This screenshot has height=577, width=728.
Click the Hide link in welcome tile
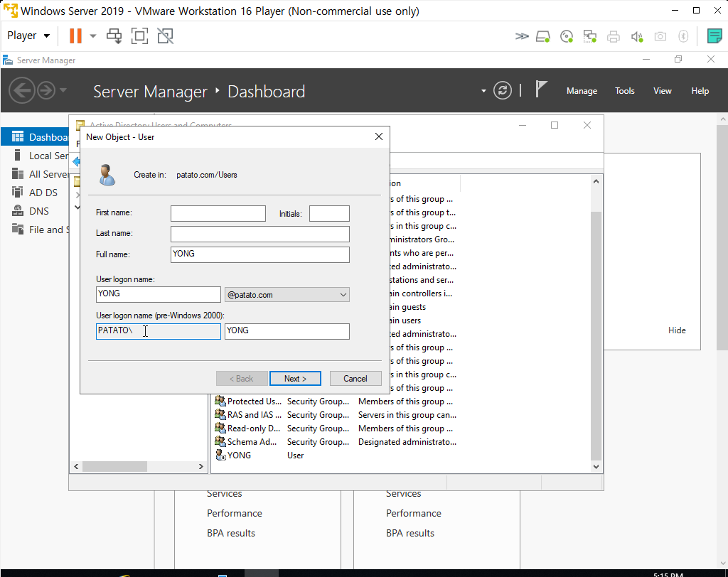(677, 330)
